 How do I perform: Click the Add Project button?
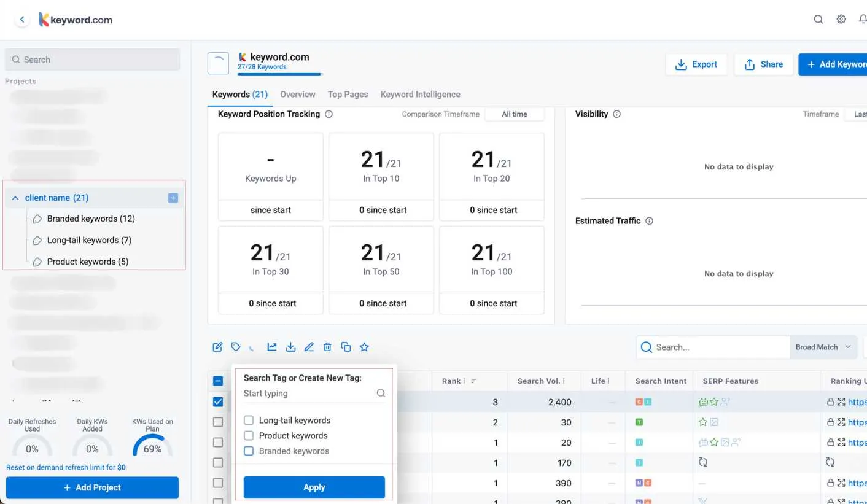point(92,487)
